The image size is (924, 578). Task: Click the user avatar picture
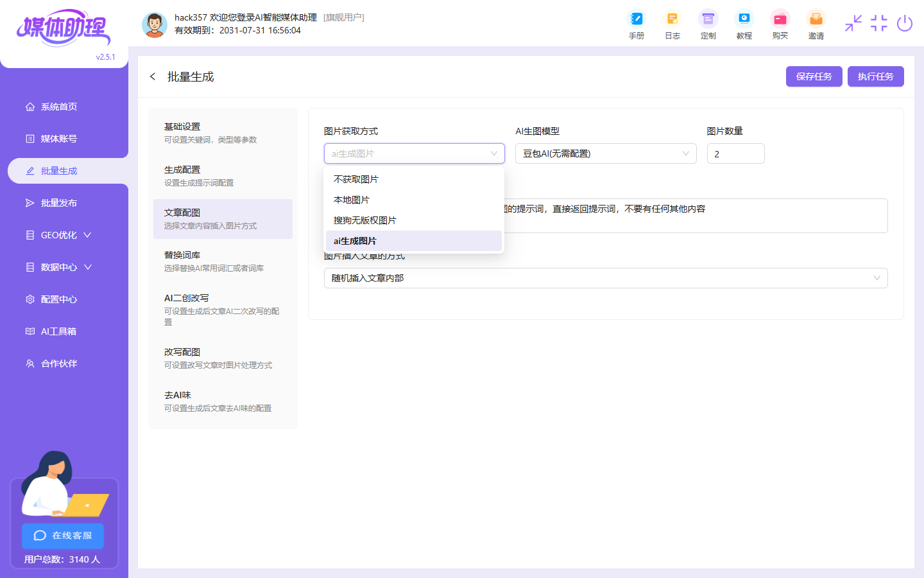(x=154, y=24)
